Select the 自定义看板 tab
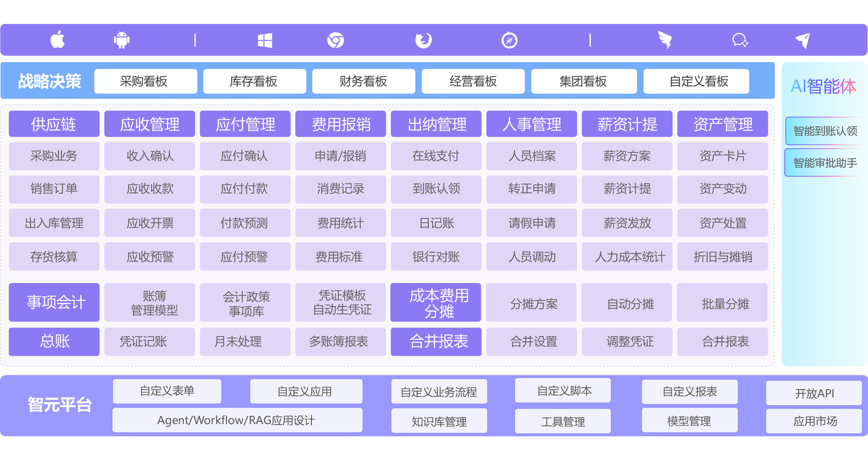The image size is (868, 464). click(x=696, y=81)
